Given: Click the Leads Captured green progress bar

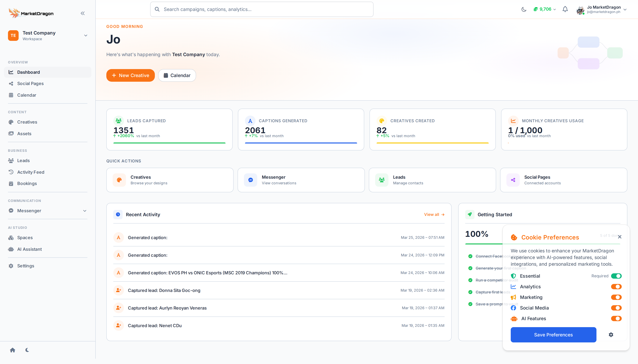Looking at the screenshot, I should tap(170, 143).
